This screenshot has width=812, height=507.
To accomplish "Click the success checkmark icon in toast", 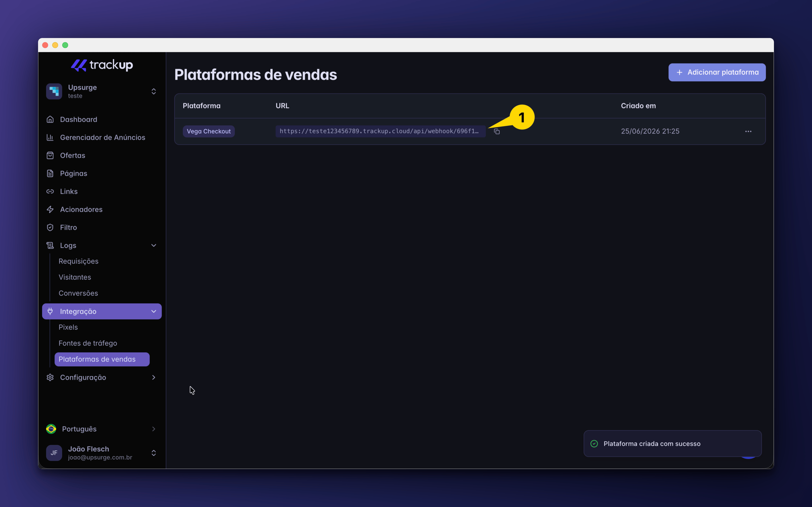I will (x=594, y=443).
